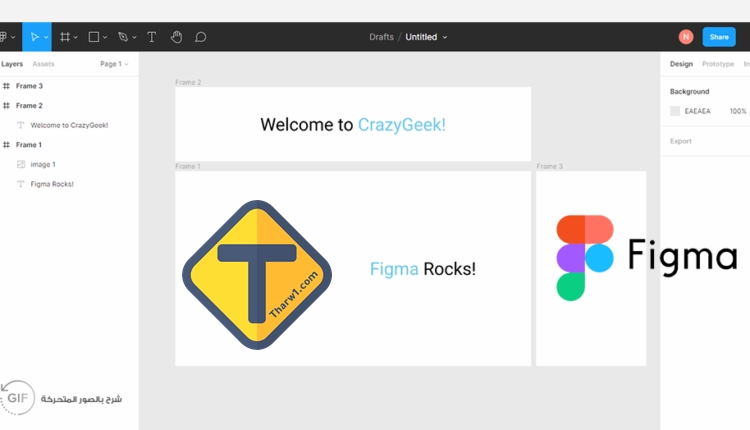This screenshot has height=430, width=750.
Task: Click the Frame 2 layer frame icon
Action: click(6, 106)
